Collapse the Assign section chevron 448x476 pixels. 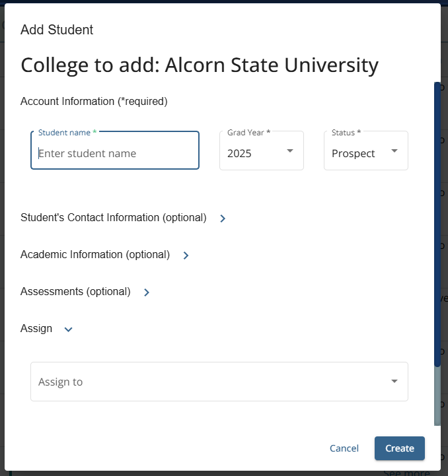pos(68,329)
